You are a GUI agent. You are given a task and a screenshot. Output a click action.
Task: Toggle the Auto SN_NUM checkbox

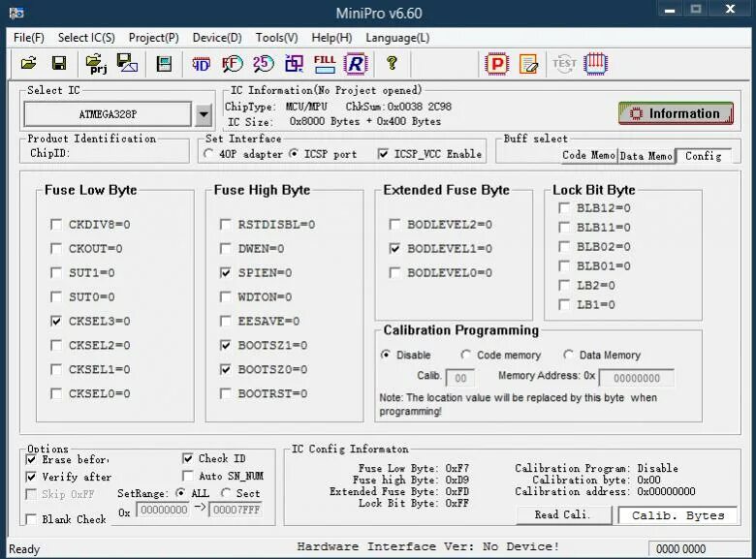(188, 476)
